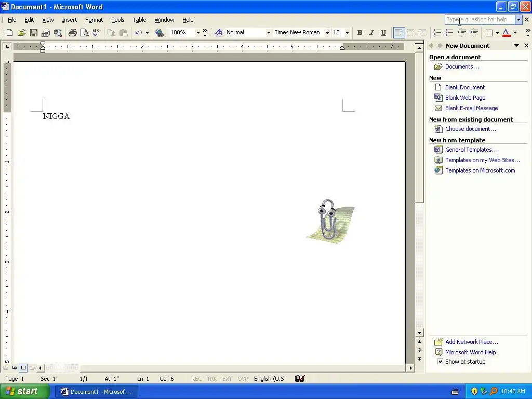Click the Blank Document link

pyautogui.click(x=465, y=87)
